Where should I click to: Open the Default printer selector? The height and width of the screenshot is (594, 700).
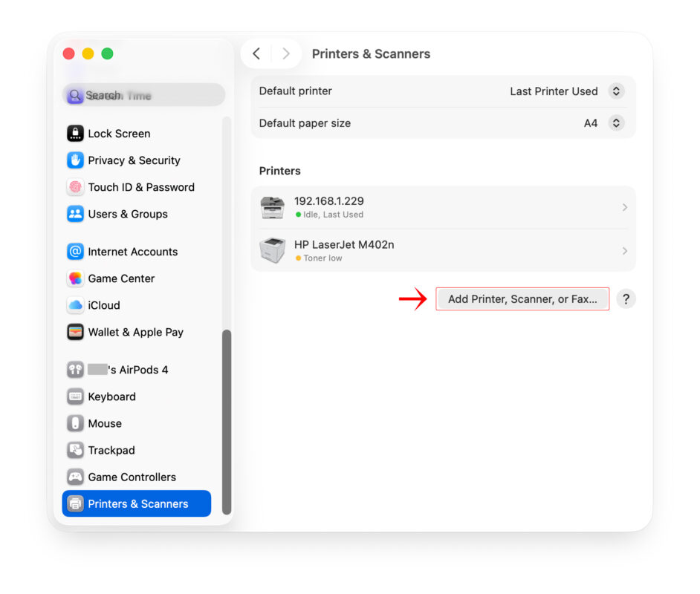(x=616, y=91)
